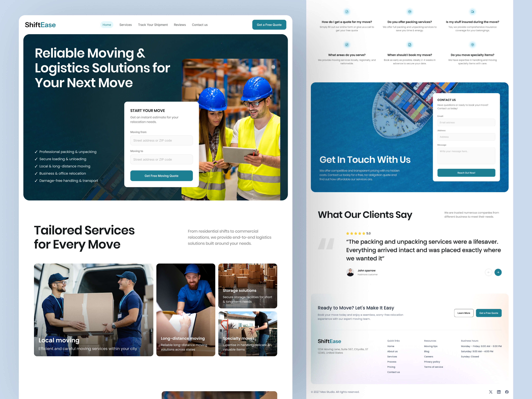Select the Facebook icon in the footer
532x399 pixels.
(x=507, y=392)
